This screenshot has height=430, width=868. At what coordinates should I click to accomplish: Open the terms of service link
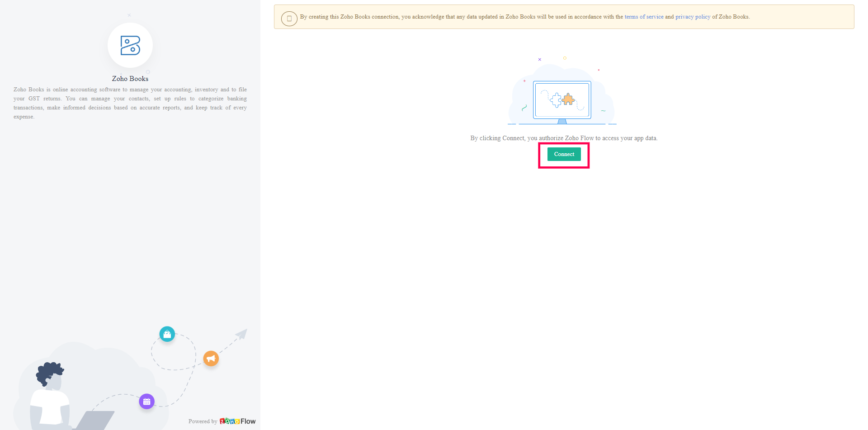[x=644, y=17]
